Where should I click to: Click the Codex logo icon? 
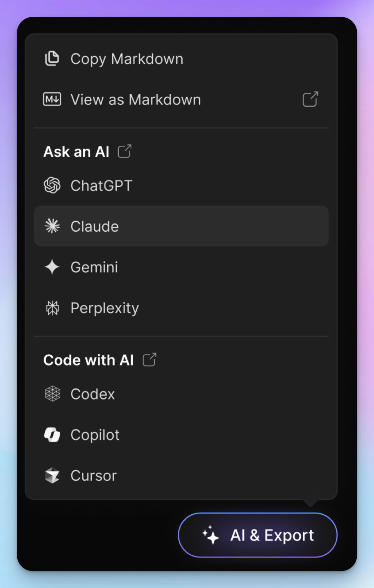[52, 394]
